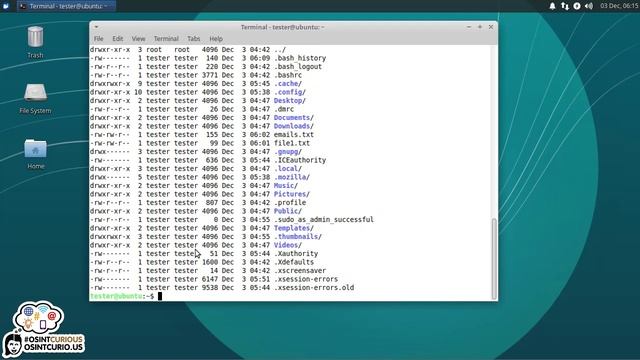The height and width of the screenshot is (360, 640).
Task: Click the .bash_logout file name
Action: click(298, 67)
